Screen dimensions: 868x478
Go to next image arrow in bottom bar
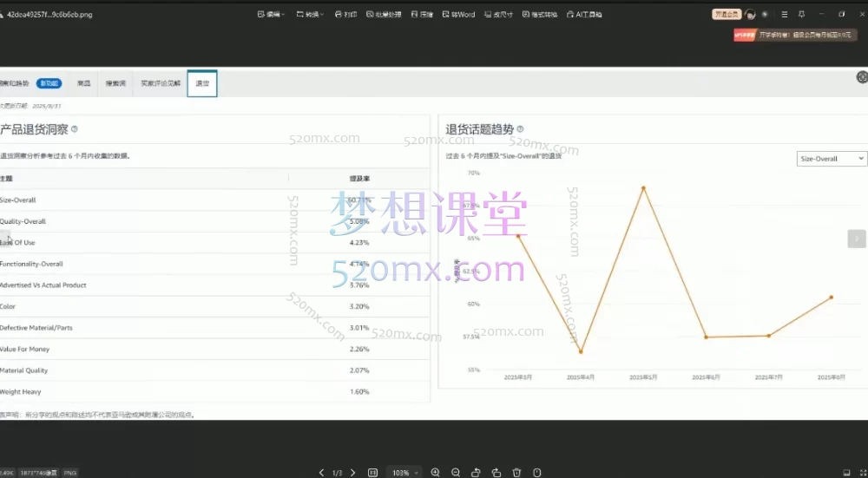[x=353, y=473]
